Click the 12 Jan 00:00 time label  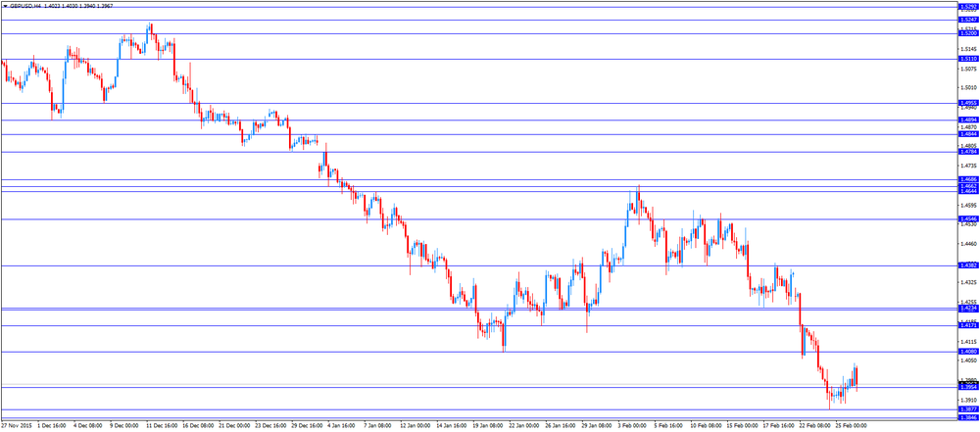pyautogui.click(x=416, y=426)
